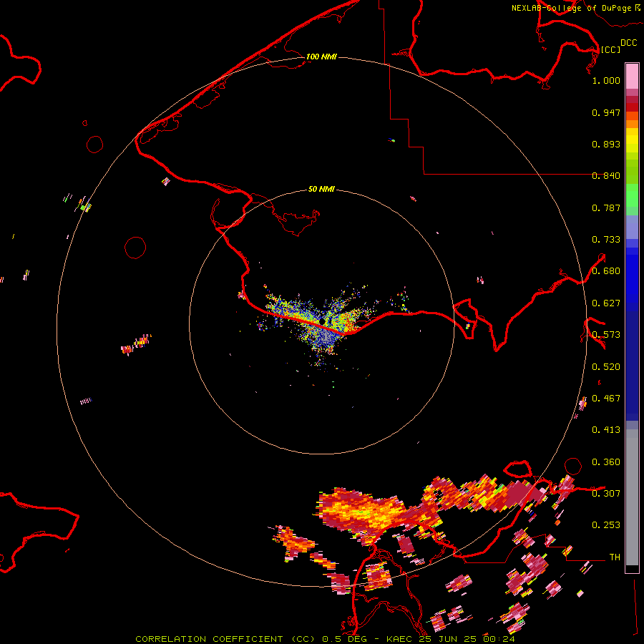
Task: Click the 0.520 scale value
Action: point(606,367)
